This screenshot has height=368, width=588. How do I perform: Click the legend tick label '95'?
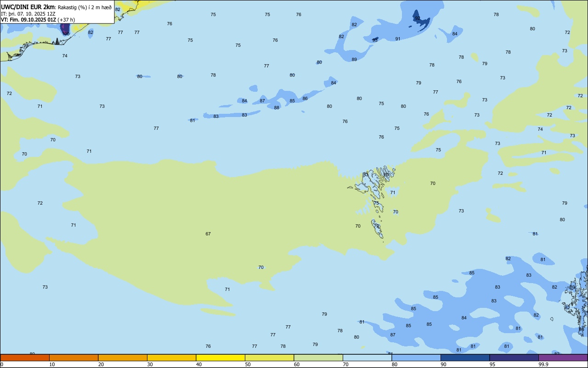pos(492,364)
